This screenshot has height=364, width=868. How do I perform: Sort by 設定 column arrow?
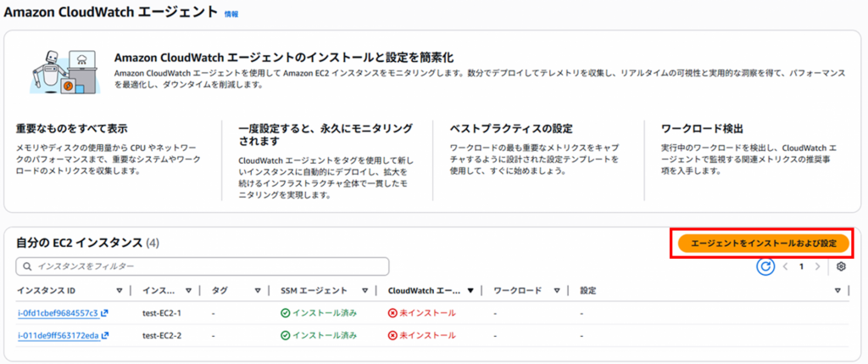837,290
